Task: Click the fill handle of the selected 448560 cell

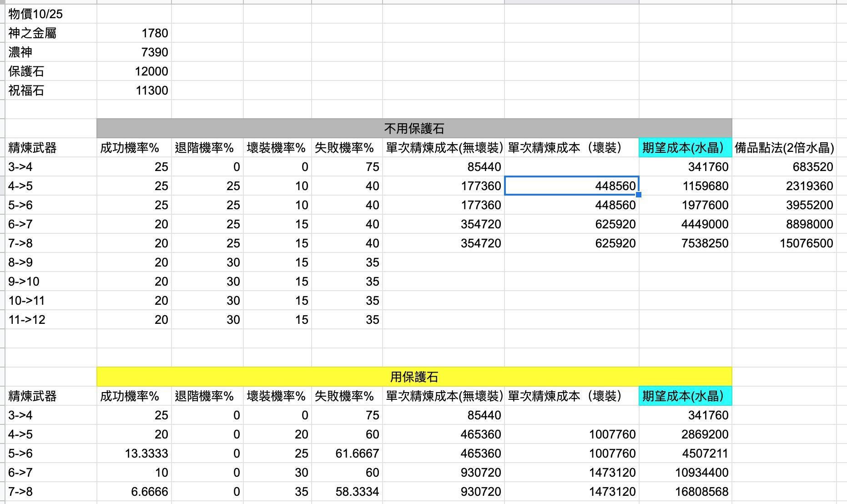Action: tap(639, 194)
